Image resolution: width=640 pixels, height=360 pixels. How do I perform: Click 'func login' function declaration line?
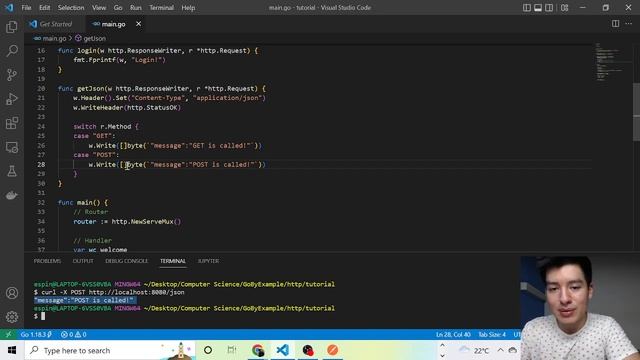158,51
